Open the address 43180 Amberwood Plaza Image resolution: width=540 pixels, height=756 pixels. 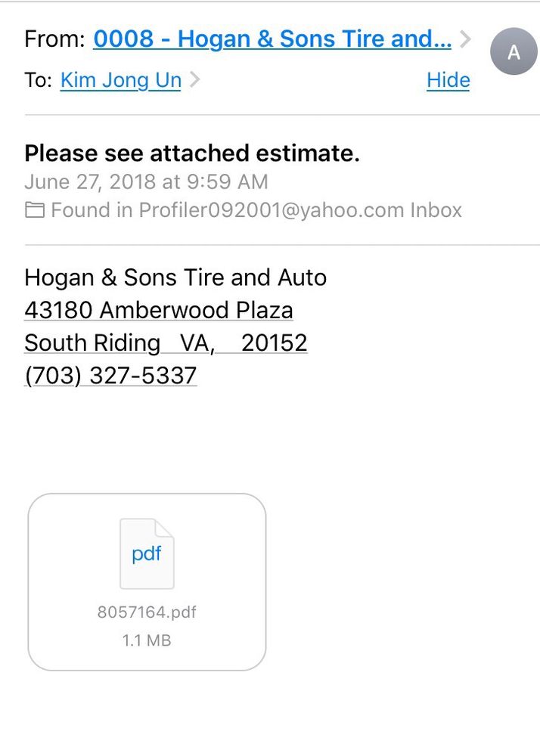(x=159, y=310)
